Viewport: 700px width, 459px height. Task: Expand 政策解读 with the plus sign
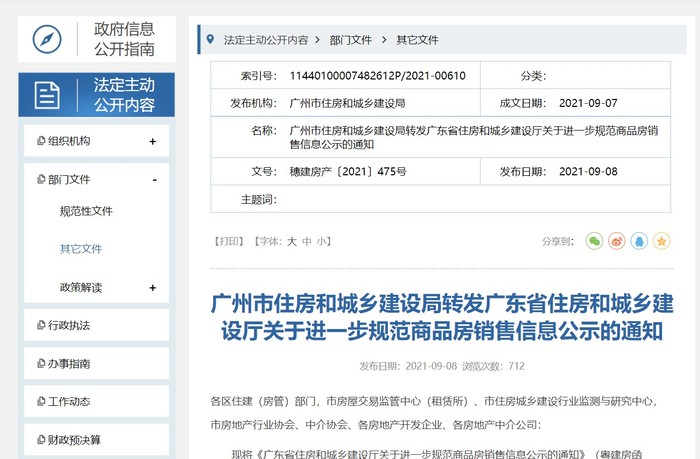(153, 288)
